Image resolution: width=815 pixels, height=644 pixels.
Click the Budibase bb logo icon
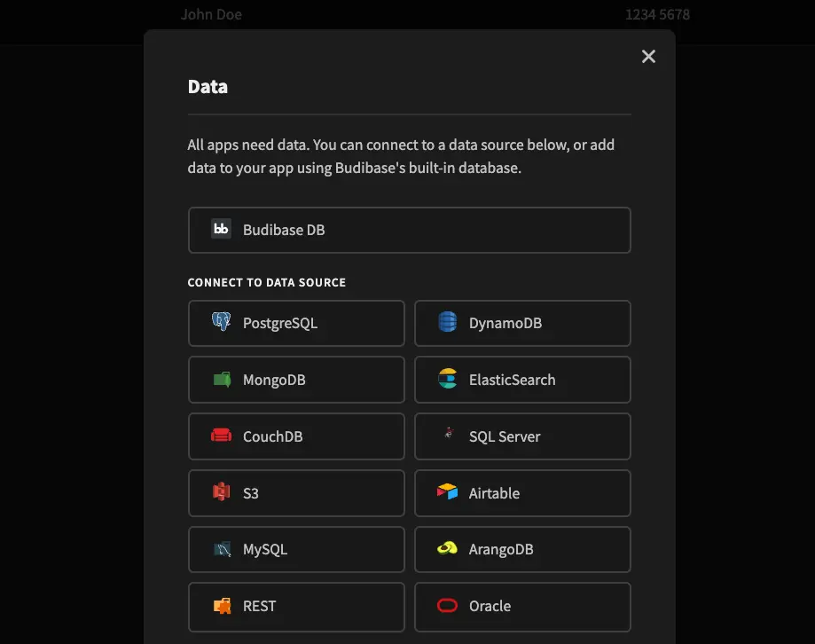(x=221, y=230)
